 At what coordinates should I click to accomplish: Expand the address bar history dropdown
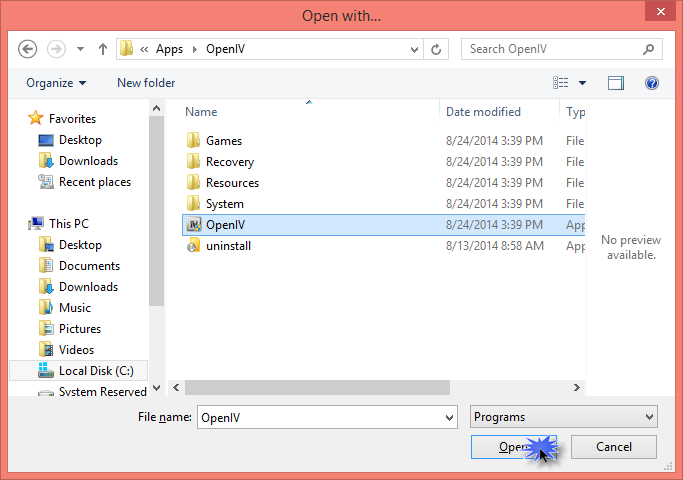(414, 49)
